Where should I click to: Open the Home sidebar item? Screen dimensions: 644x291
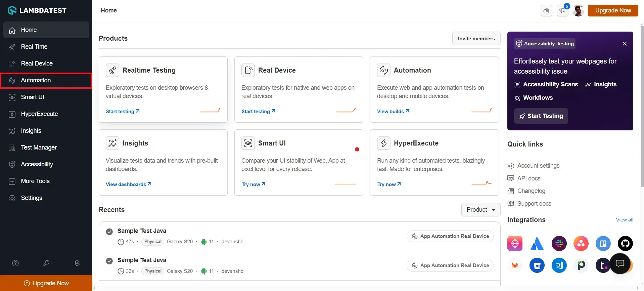coord(46,30)
